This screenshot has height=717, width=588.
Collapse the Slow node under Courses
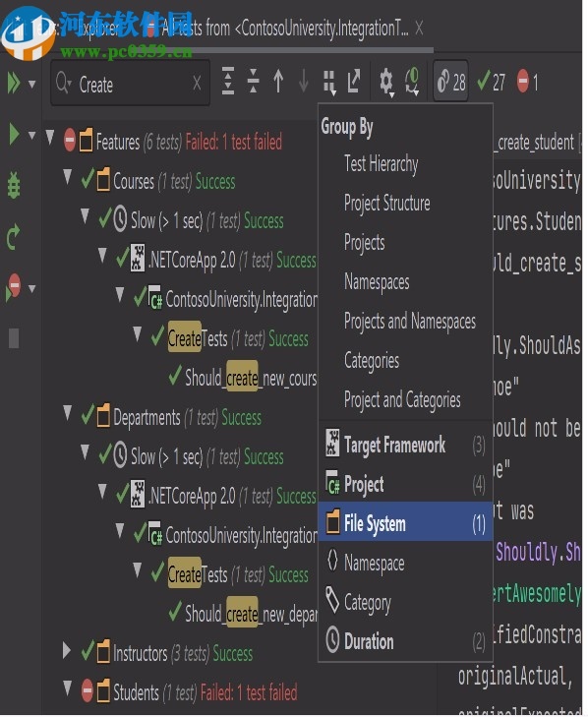point(85,215)
